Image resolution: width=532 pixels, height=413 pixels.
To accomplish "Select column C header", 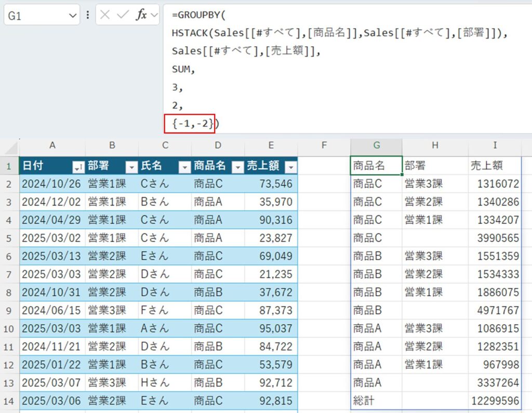I will pyautogui.click(x=165, y=145).
